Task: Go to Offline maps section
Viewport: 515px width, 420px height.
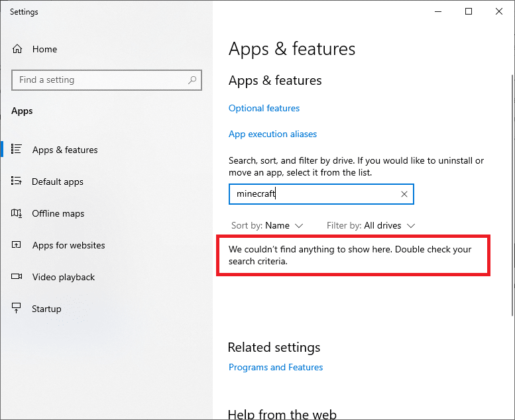Action: tap(58, 213)
